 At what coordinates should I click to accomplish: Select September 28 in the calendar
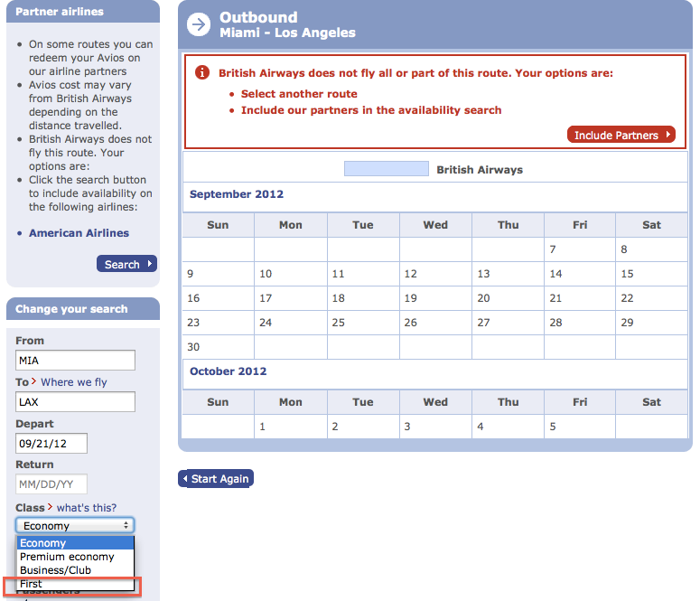point(580,323)
